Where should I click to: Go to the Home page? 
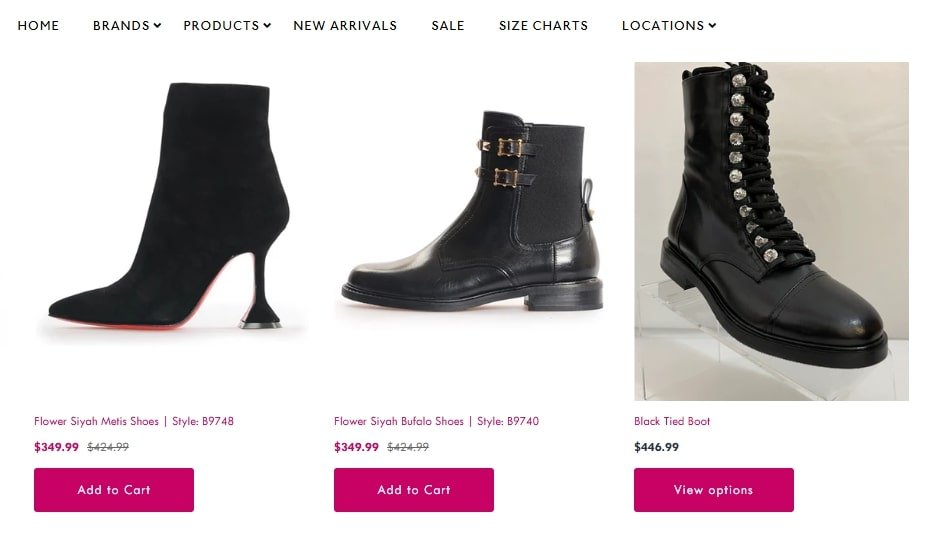(38, 26)
